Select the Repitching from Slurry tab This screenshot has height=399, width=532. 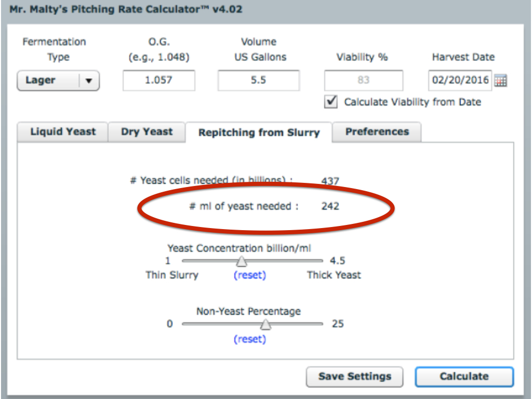[x=259, y=132]
